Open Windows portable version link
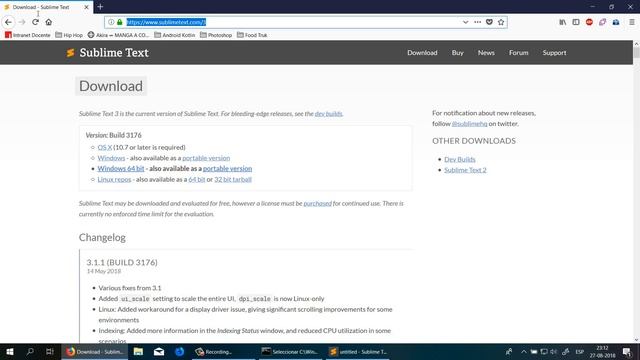Screen dimensions: 640x360 206,158
